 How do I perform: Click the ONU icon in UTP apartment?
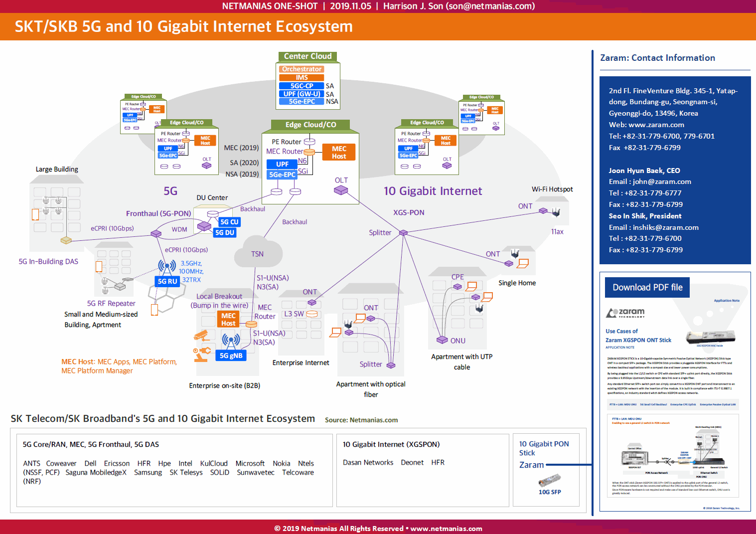click(x=442, y=340)
